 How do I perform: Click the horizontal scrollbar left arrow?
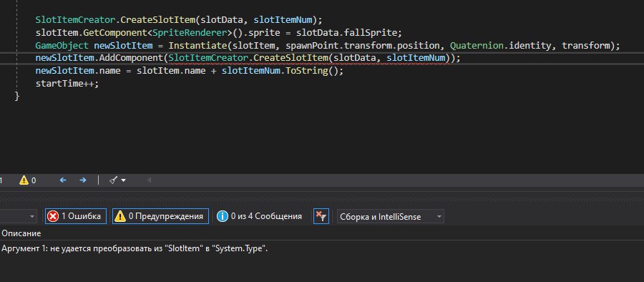point(149,180)
